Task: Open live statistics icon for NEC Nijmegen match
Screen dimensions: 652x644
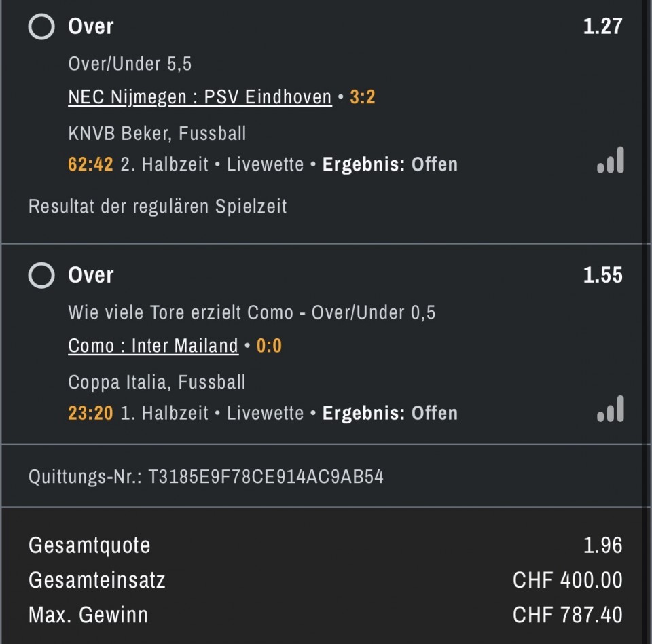Action: (x=610, y=161)
